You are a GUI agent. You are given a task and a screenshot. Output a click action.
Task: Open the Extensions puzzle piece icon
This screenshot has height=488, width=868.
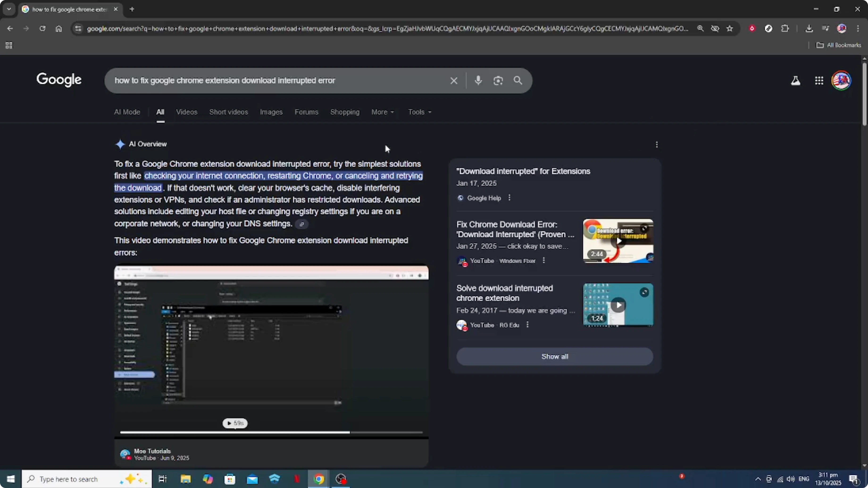(785, 28)
